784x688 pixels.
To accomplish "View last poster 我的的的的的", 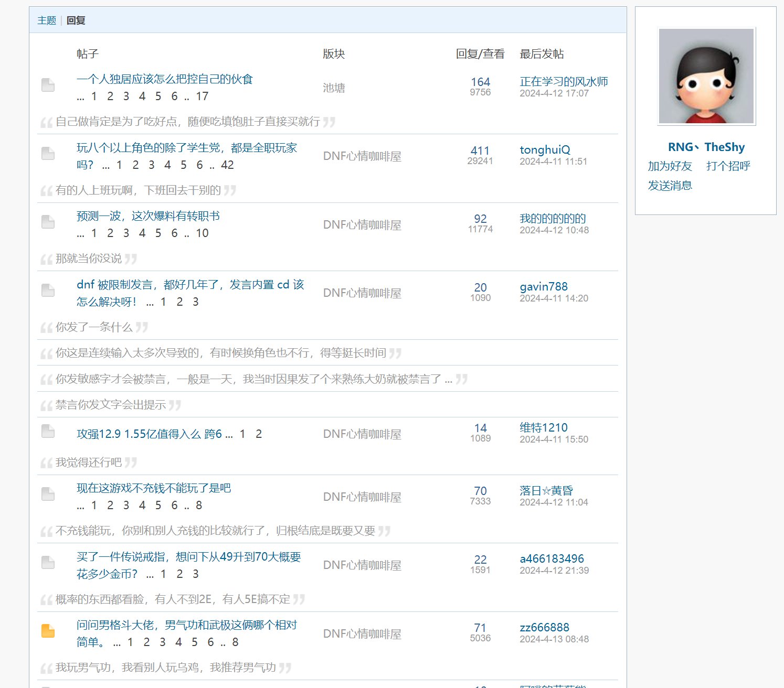I will pos(553,219).
